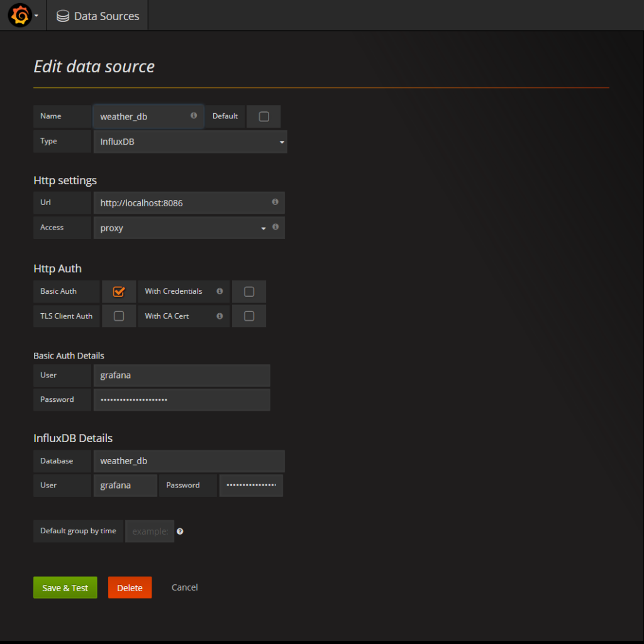
Task: Open the Type dropdown showing InfluxDB
Action: click(190, 142)
